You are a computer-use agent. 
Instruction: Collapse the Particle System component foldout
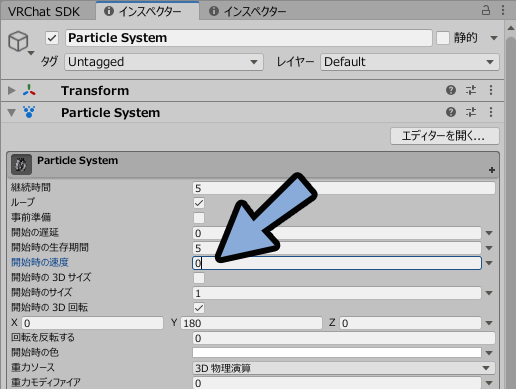tap(12, 113)
